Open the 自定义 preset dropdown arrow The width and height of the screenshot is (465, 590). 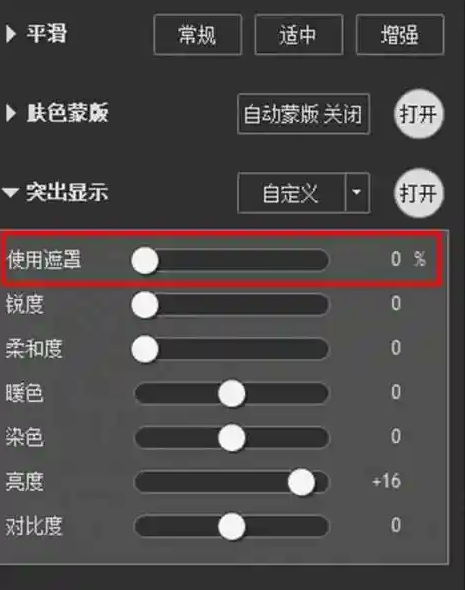(357, 193)
